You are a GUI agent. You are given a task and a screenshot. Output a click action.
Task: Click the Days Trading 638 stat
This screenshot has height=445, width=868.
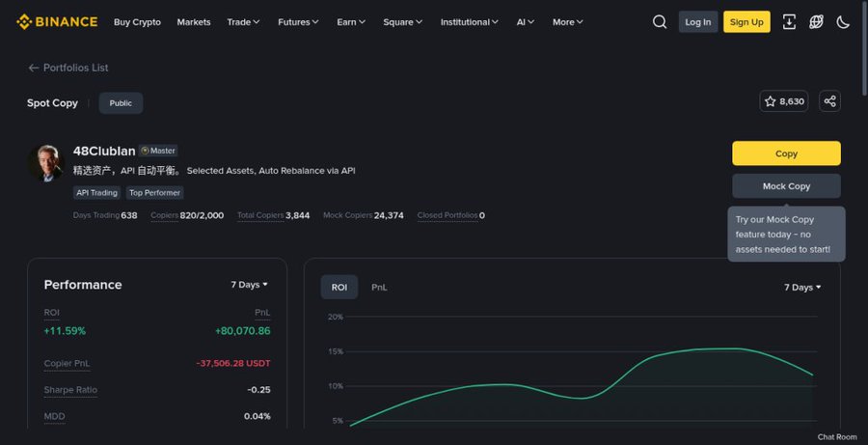pos(105,215)
